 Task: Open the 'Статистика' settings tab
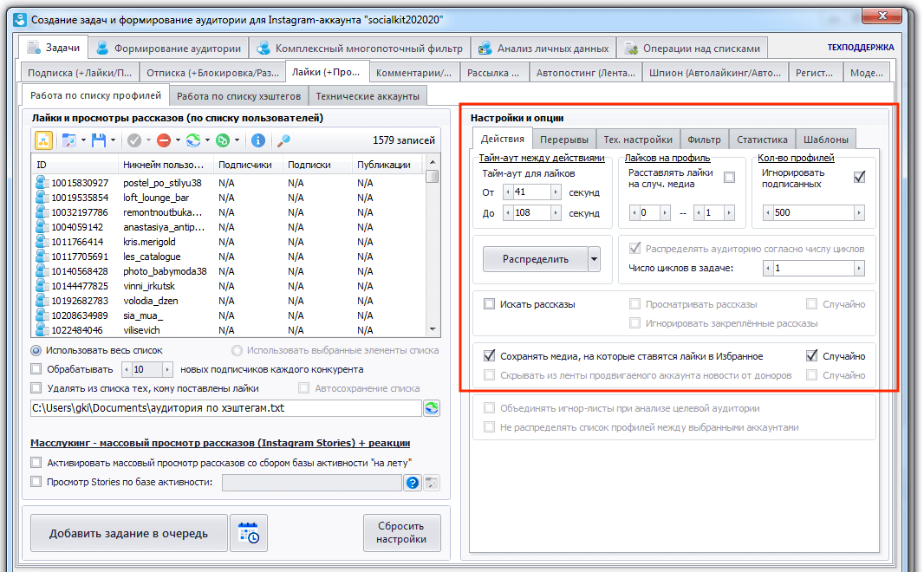point(762,140)
